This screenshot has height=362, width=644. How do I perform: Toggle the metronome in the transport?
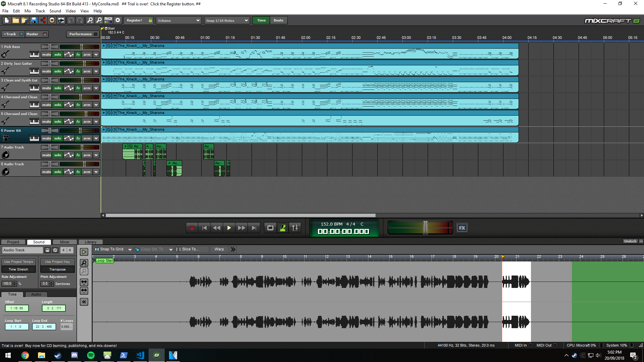(283, 228)
